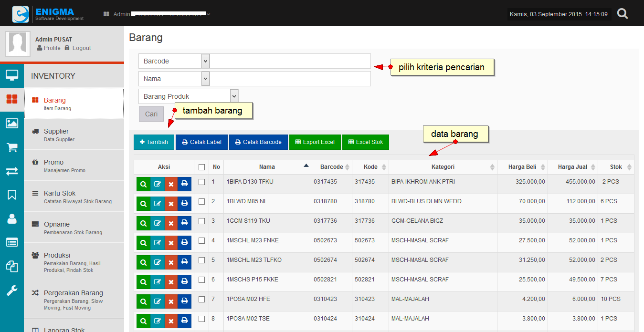Check the checkbox for row 1BIPA D130 TFKU
The width and height of the screenshot is (644, 332).
click(x=201, y=182)
